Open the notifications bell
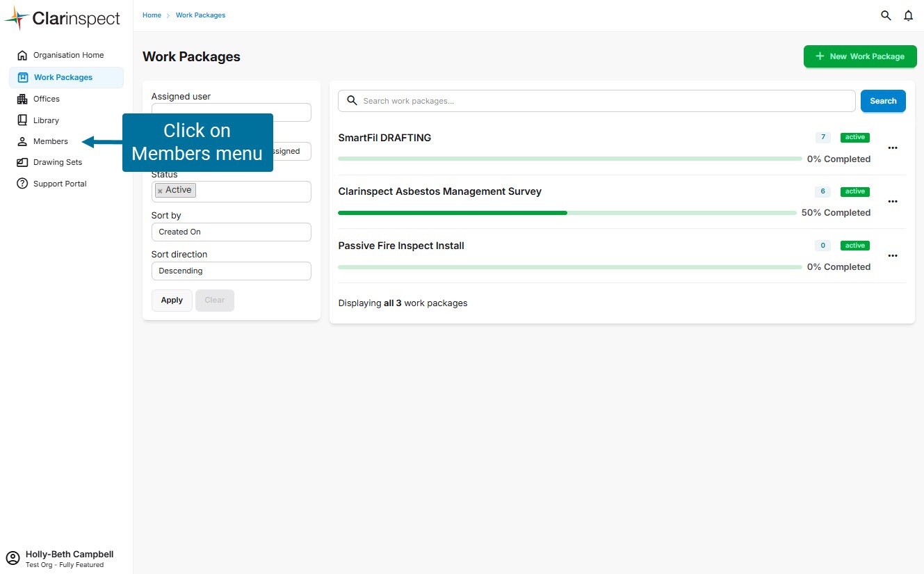This screenshot has width=924, height=574. point(908,15)
